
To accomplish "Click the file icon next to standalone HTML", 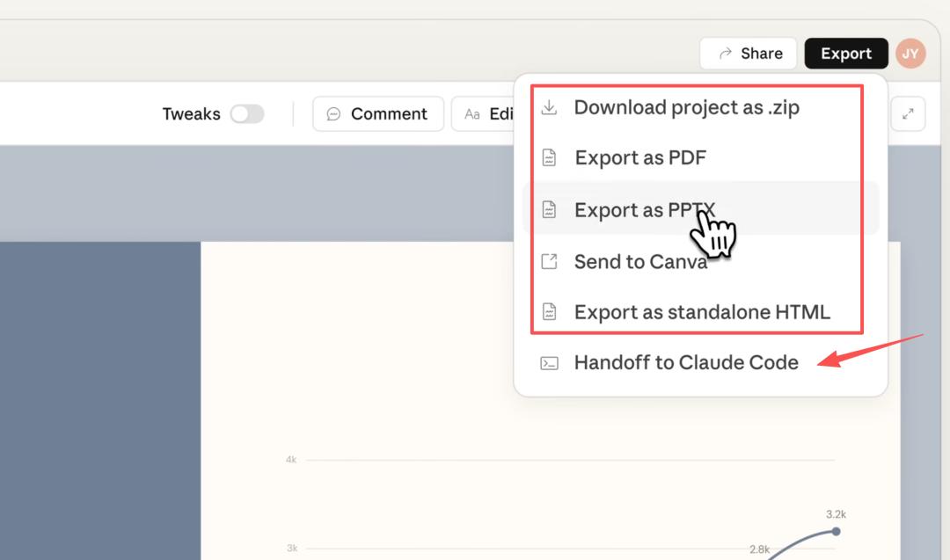I will (549, 312).
